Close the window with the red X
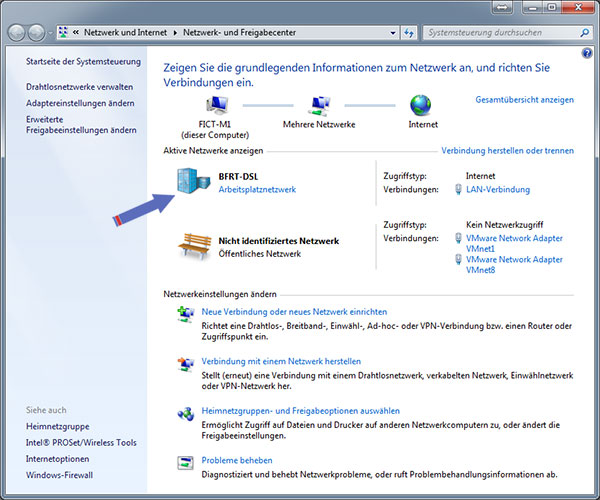Image resolution: width=600 pixels, height=500 pixels. pyautogui.click(x=578, y=7)
